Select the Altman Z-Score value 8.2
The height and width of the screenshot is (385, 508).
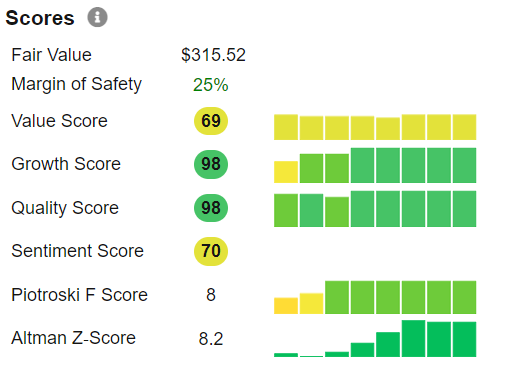tap(211, 339)
